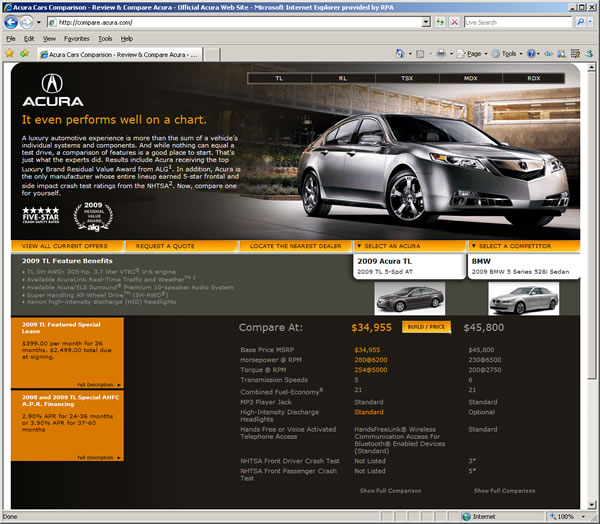This screenshot has height=524, width=600.
Task: Click the URL address bar field
Action: (240, 21)
